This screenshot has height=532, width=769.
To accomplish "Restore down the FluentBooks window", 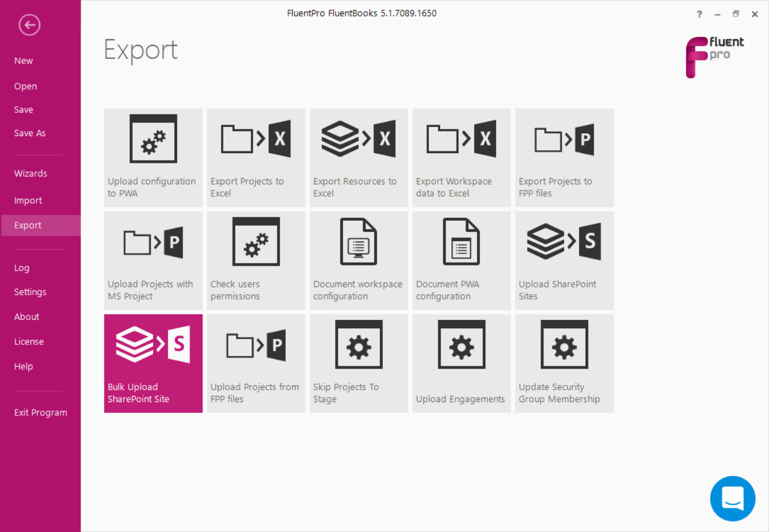I will pos(736,14).
